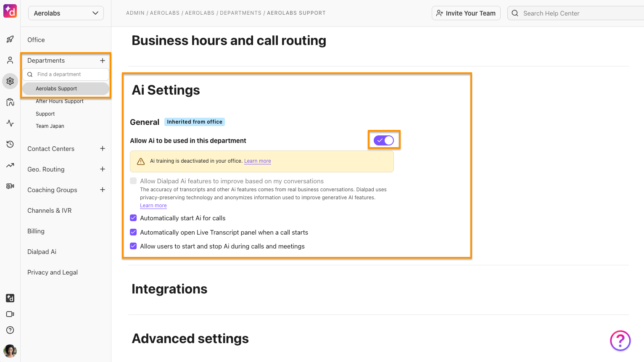Add a Geo. Routing entry with plus icon

pyautogui.click(x=102, y=169)
